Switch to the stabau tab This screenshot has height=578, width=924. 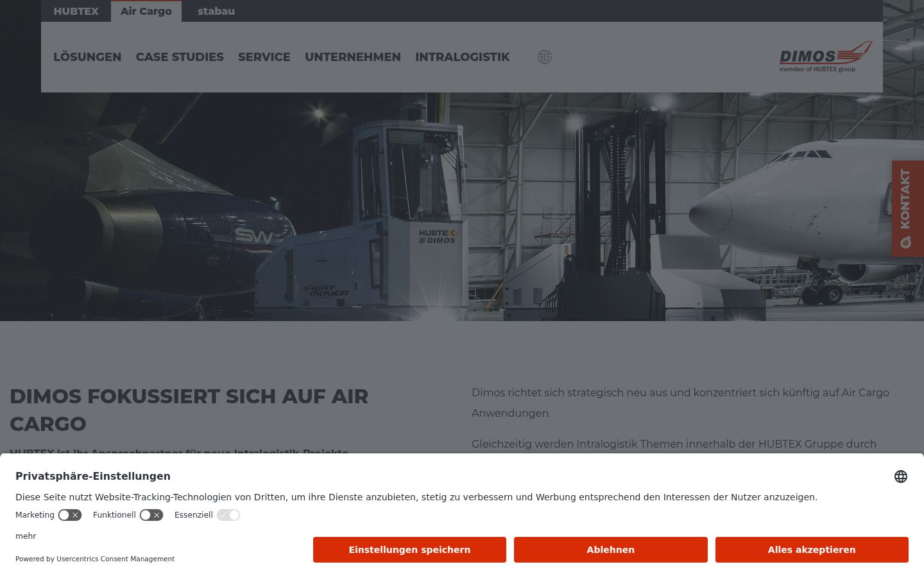point(216,11)
